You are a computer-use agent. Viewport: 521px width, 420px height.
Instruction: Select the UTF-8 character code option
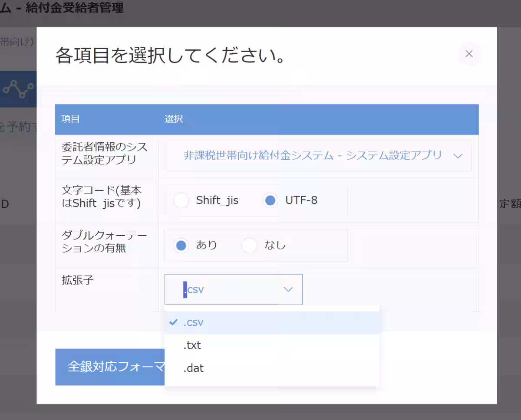coord(270,200)
